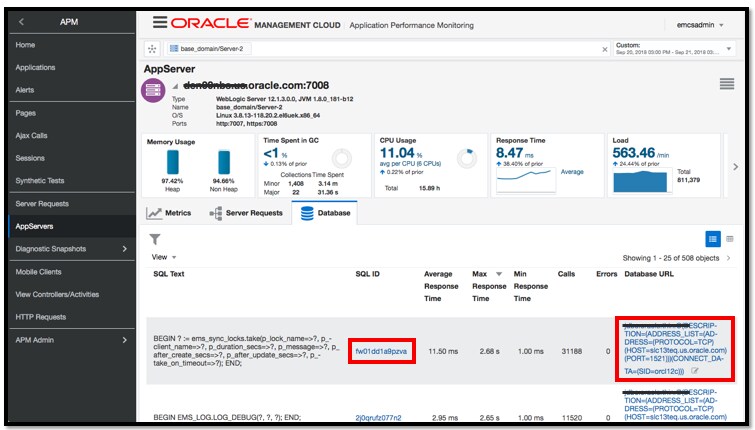
Task: Click the 31188 calls cell
Action: 572,352
